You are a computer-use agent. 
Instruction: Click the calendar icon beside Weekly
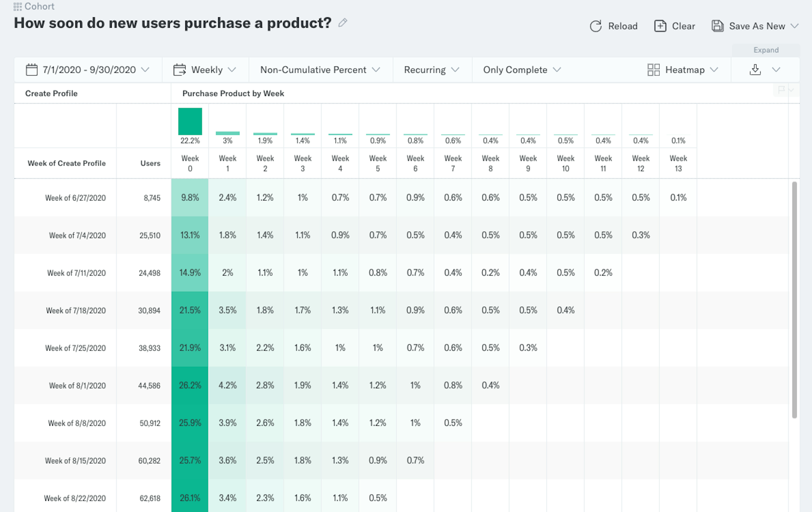180,70
